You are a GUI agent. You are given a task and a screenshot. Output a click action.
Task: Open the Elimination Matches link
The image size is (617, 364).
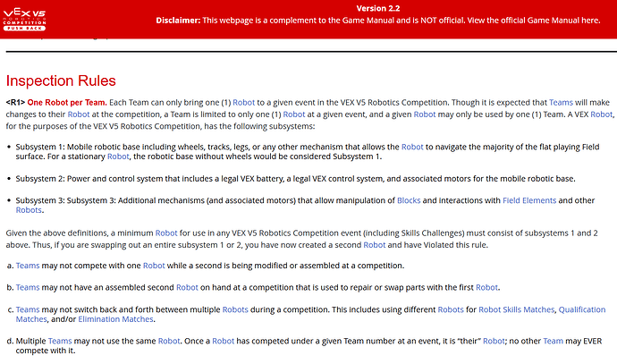tap(115, 319)
